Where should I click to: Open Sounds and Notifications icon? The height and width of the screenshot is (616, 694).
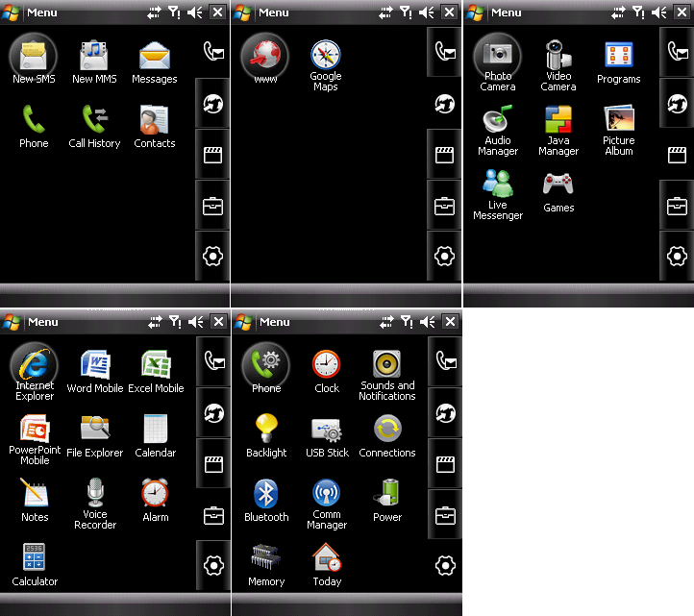point(386,364)
